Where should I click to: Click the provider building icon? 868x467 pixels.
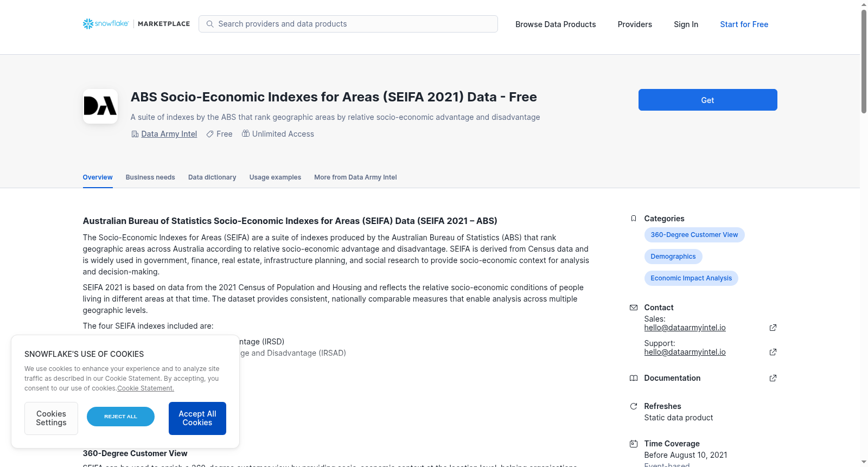coord(135,134)
